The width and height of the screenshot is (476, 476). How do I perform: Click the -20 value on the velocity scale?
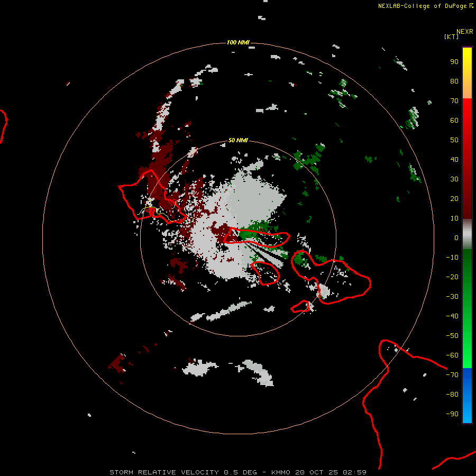coord(452,277)
